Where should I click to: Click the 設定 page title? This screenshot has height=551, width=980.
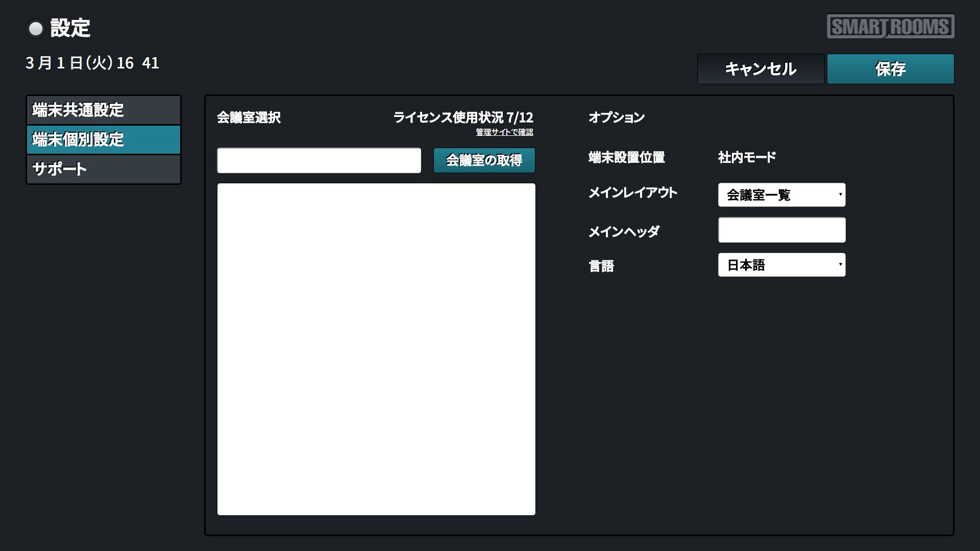70,28
